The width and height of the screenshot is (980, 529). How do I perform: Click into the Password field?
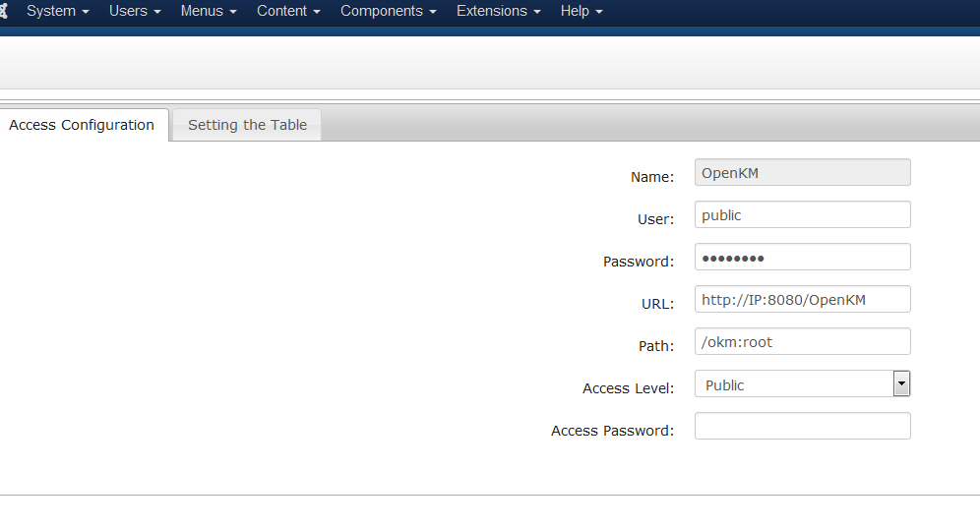802,258
